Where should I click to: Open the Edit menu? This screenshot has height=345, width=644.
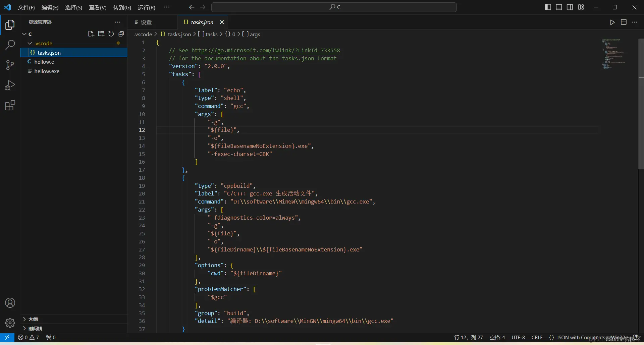(50, 7)
